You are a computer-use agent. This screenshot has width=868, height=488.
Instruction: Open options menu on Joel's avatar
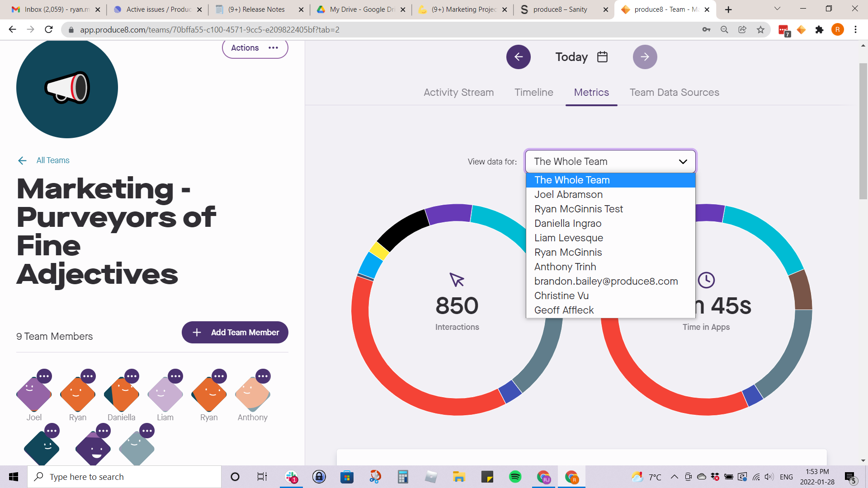point(44,376)
